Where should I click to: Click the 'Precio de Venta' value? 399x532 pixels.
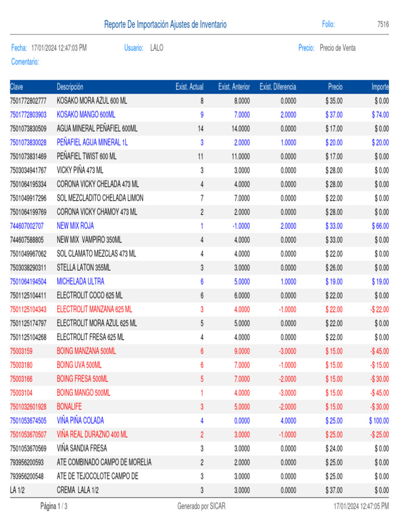338,48
